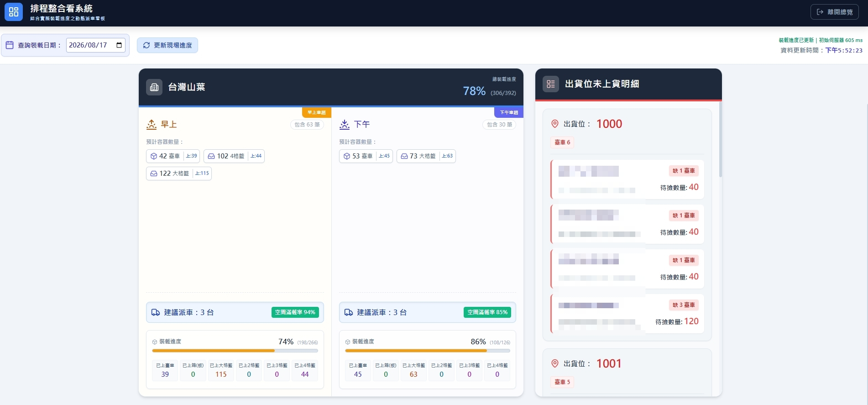Click the afternoon 86% loading progress bar
This screenshot has width=868, height=405.
click(428, 351)
